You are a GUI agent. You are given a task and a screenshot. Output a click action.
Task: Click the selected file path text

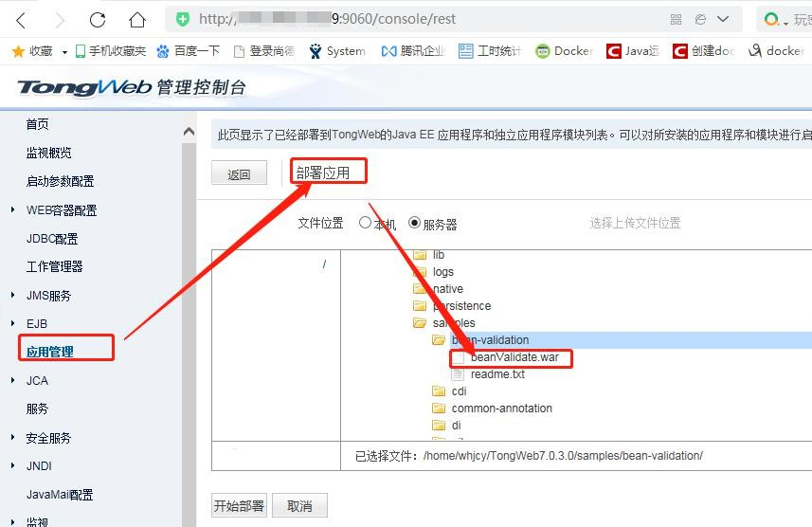(x=563, y=456)
